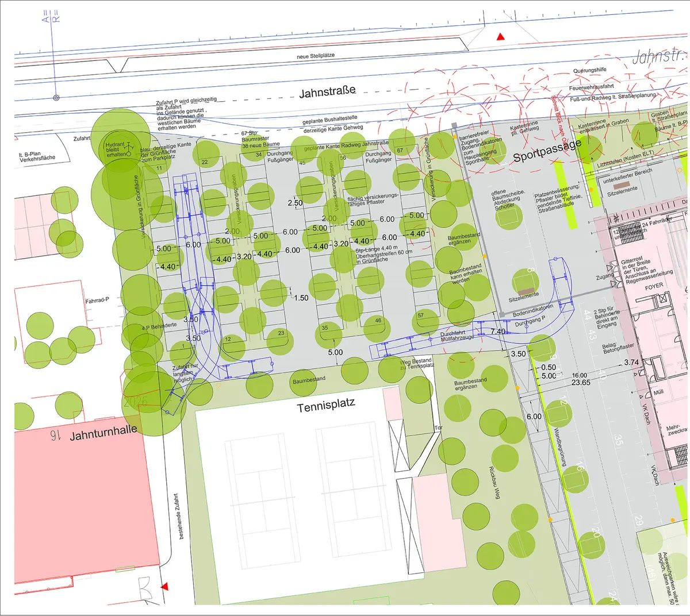Click the gray square post at Bodenindikatoren corner

click(x=501, y=315)
